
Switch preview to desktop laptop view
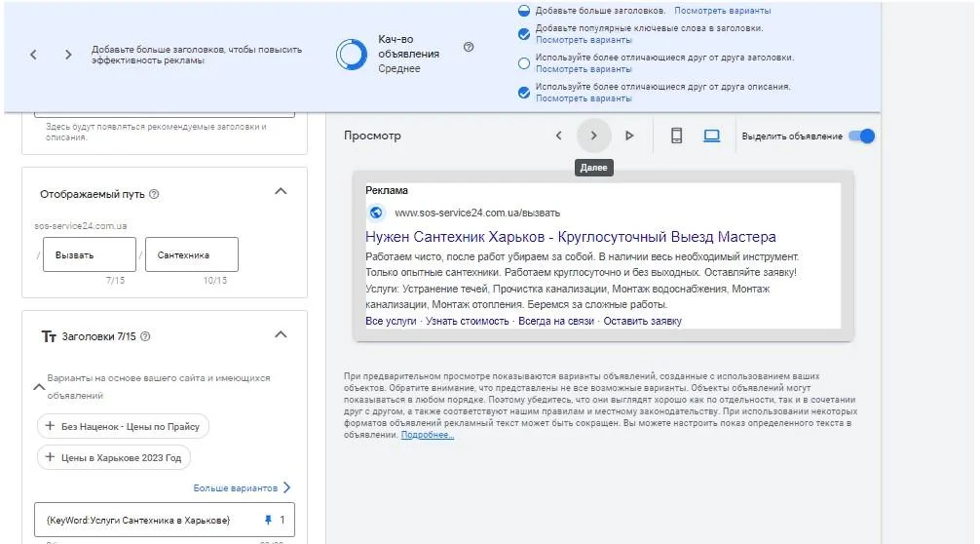pyautogui.click(x=712, y=136)
